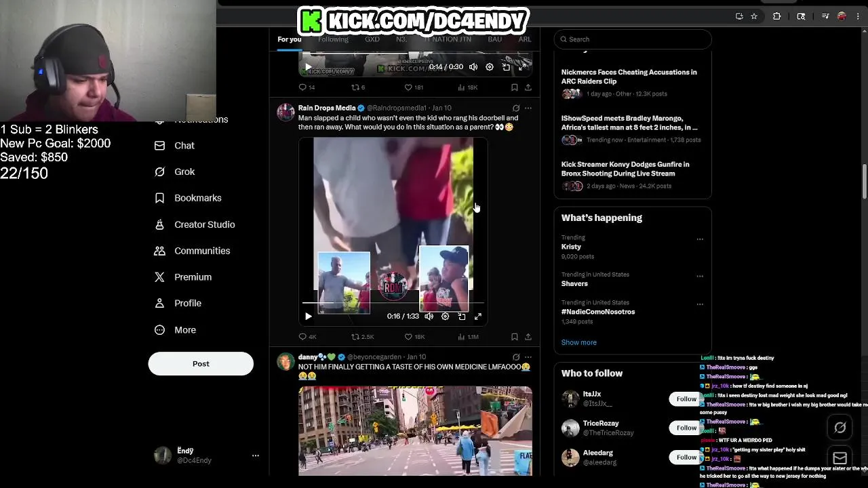Like the Rain Drops Media post (18K)
This screenshot has height=488, width=868.
[414, 337]
